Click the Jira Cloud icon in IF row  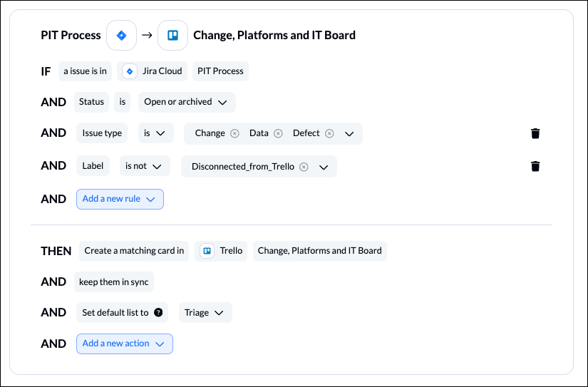[130, 71]
